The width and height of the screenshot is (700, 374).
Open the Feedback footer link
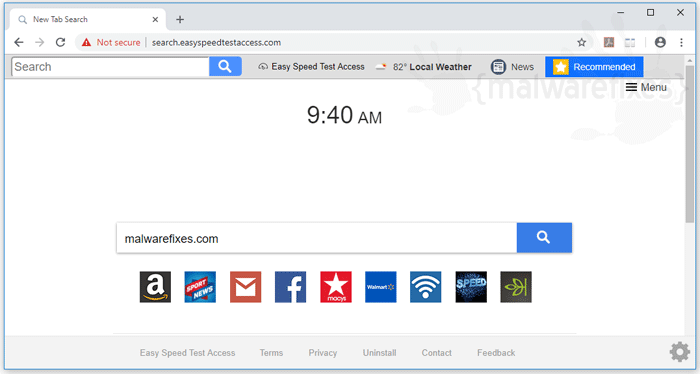pos(496,353)
